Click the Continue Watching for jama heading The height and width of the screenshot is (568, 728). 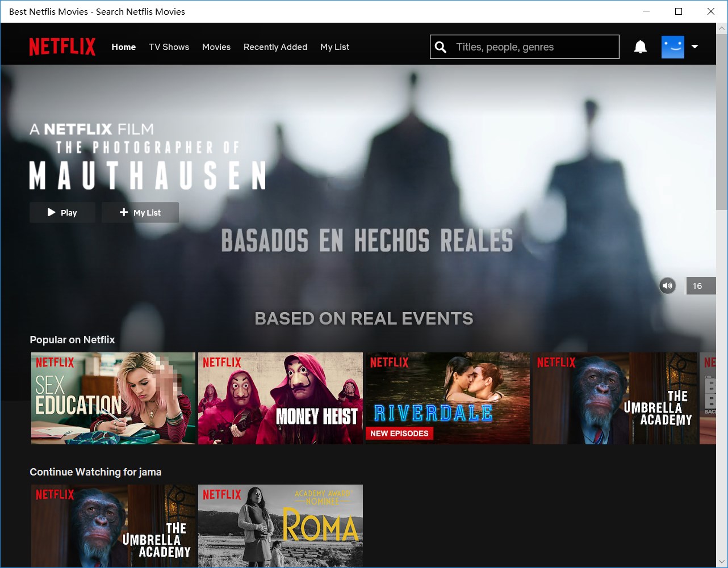point(95,472)
